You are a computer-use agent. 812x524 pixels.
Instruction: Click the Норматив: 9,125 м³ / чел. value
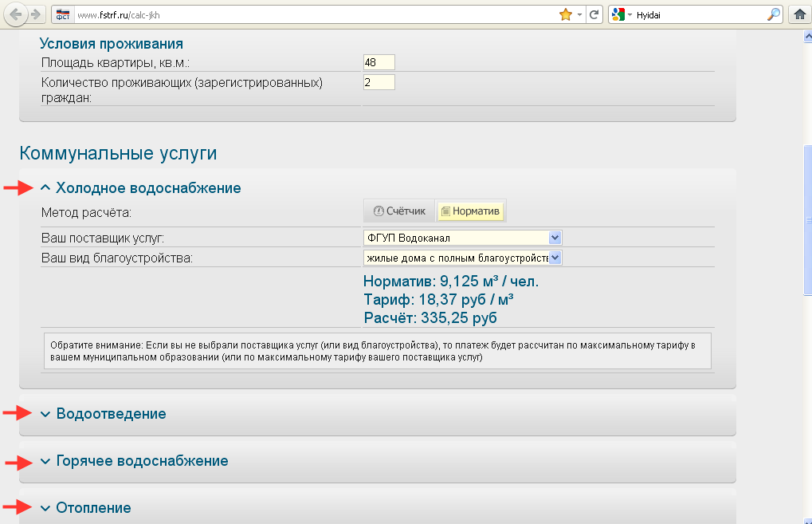point(451,281)
